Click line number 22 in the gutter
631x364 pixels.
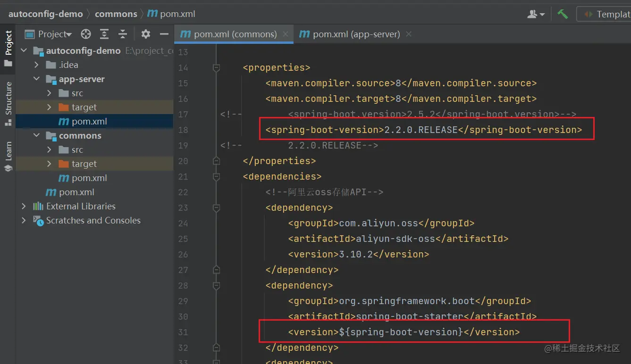click(183, 192)
